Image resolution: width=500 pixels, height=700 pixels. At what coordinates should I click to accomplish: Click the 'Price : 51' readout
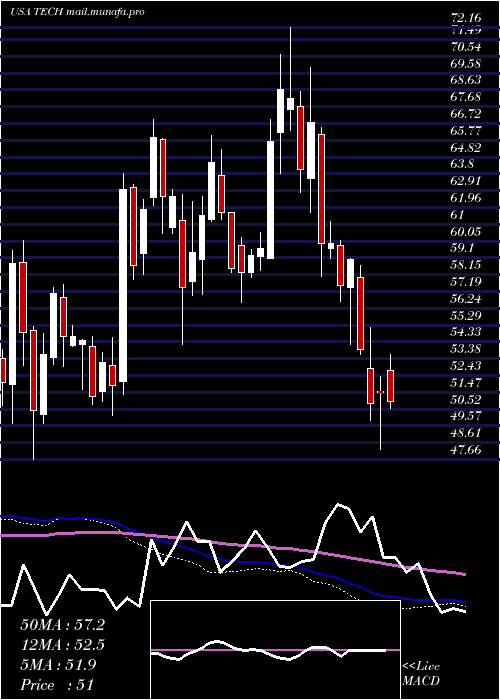(x=57, y=685)
